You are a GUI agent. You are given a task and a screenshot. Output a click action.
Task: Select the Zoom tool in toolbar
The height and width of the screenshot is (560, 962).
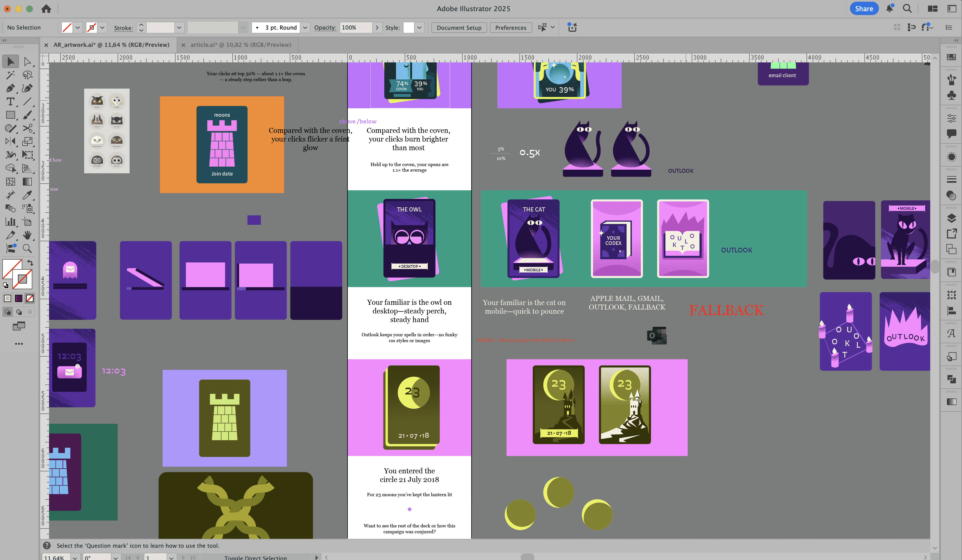tap(27, 249)
